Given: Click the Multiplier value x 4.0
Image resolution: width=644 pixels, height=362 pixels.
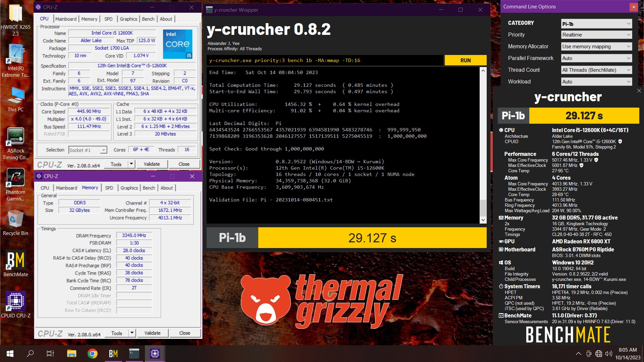Looking at the screenshot, I should 89,119.
